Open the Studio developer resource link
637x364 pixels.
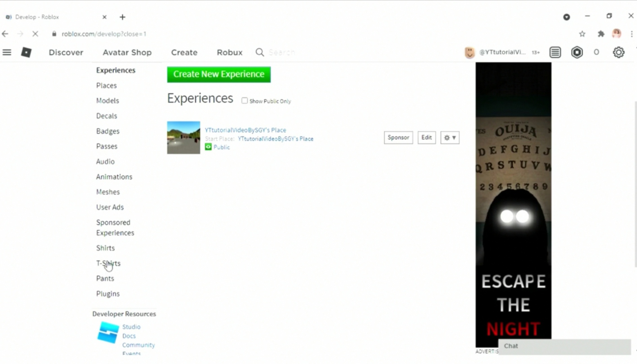click(x=131, y=327)
